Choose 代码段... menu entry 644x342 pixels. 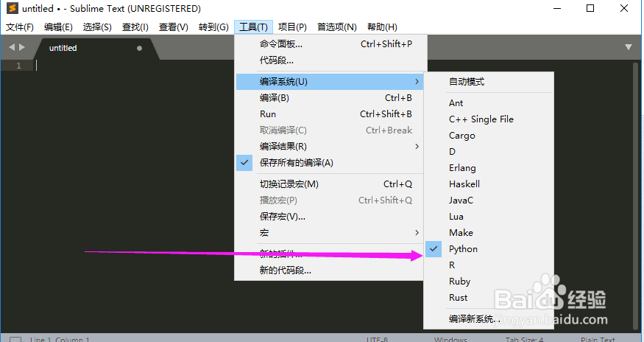tap(330, 60)
